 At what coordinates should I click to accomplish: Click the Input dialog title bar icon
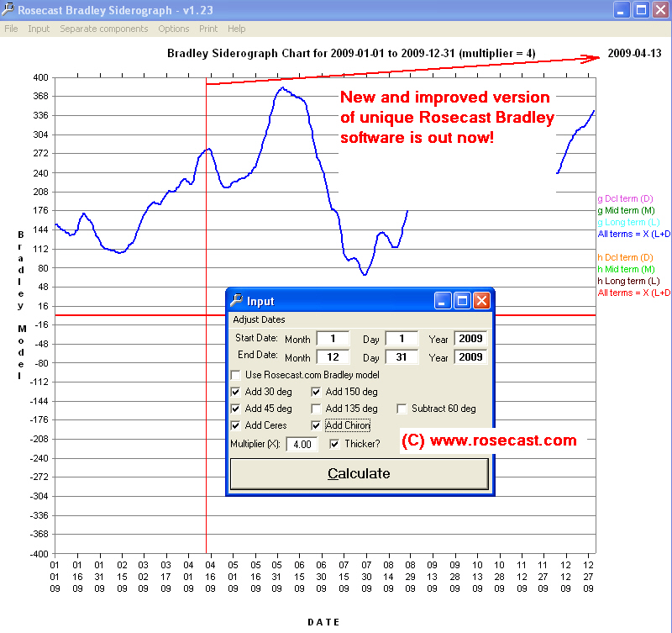237,301
